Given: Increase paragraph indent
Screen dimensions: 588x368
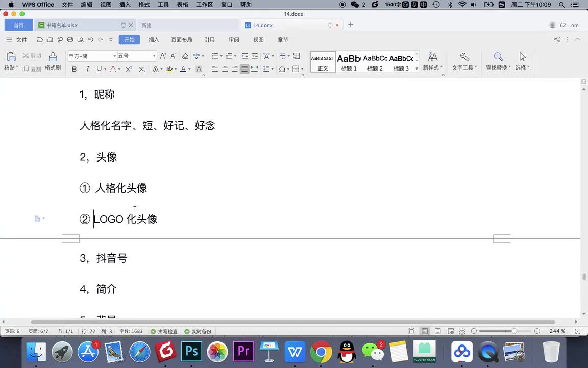Looking at the screenshot, I should (x=255, y=56).
